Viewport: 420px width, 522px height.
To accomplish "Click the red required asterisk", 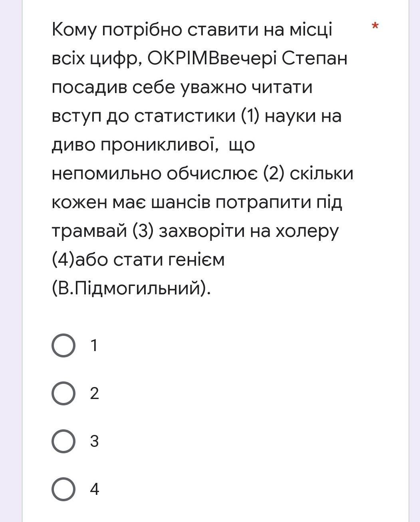I will (x=375, y=27).
